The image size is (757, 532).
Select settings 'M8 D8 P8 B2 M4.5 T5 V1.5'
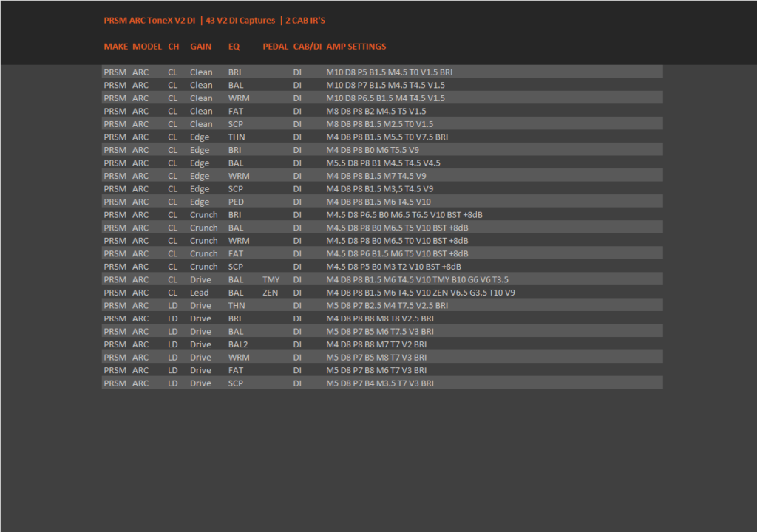[376, 111]
